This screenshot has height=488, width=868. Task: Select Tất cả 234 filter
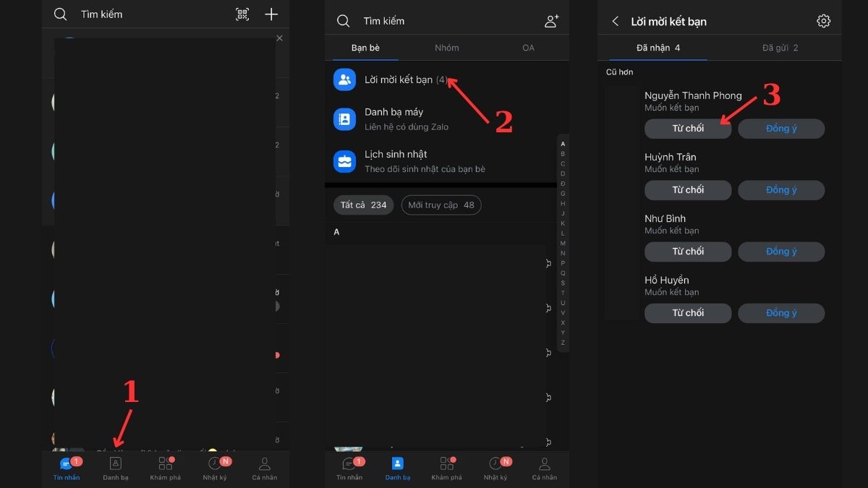pyautogui.click(x=364, y=205)
